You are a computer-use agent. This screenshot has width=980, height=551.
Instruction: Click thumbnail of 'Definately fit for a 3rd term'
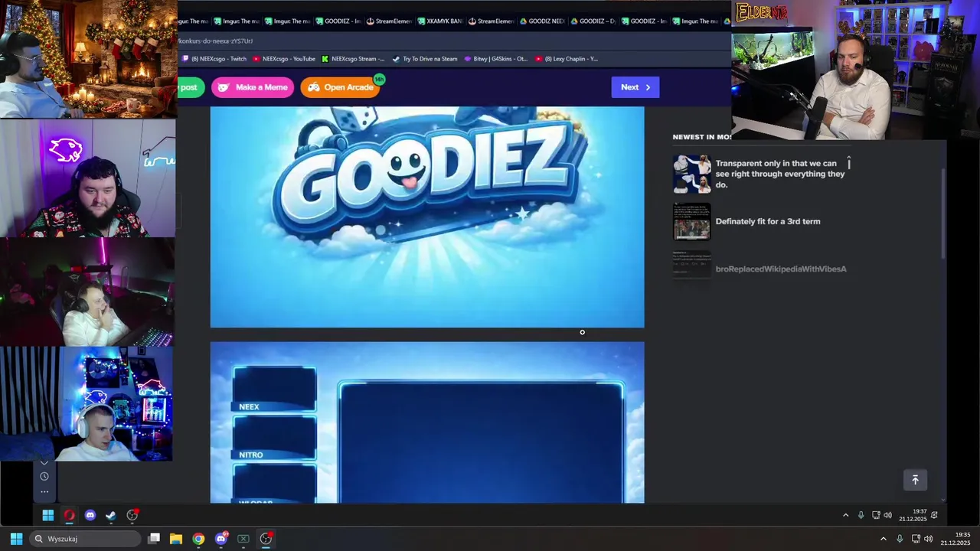(692, 221)
